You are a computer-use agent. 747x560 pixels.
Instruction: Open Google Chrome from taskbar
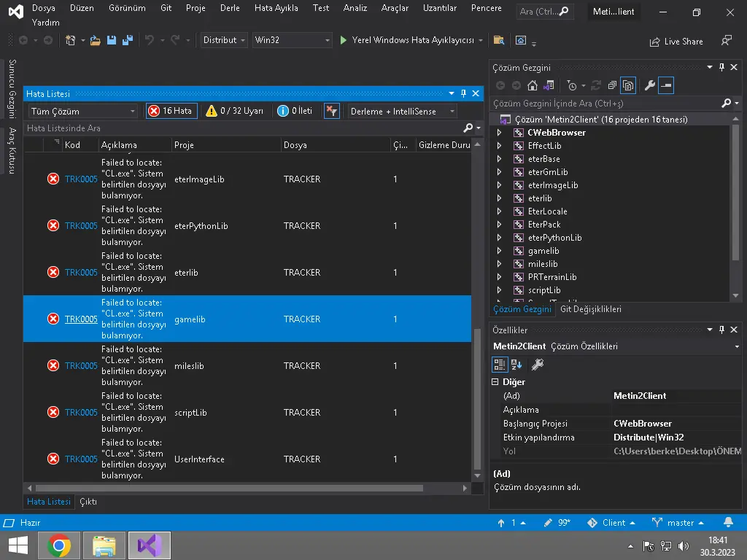[59, 545]
